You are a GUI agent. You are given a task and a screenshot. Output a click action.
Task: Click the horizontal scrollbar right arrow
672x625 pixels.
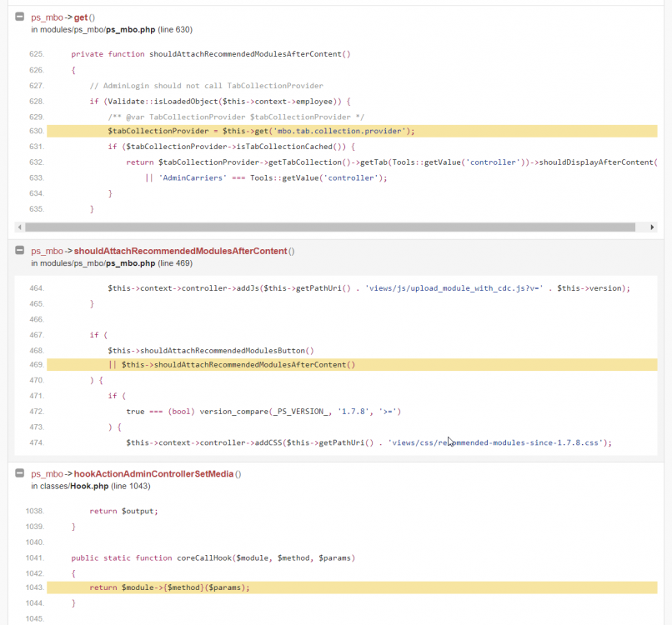coord(652,227)
